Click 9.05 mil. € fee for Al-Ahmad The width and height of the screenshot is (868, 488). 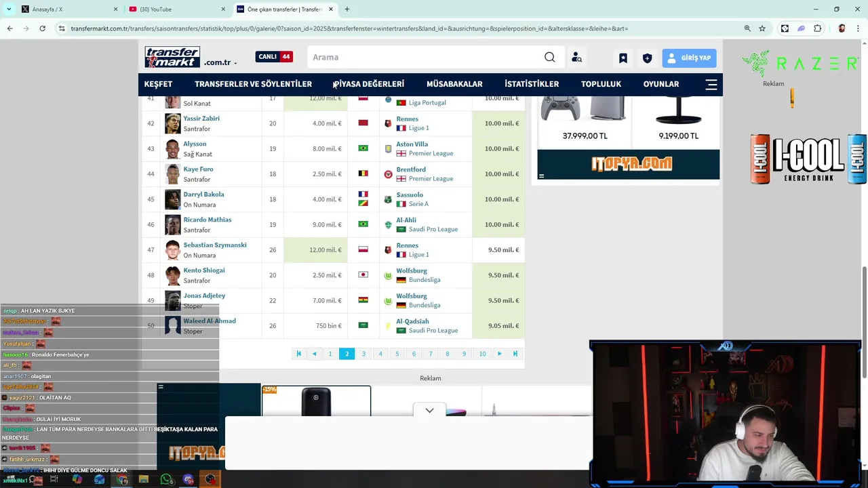tap(503, 326)
